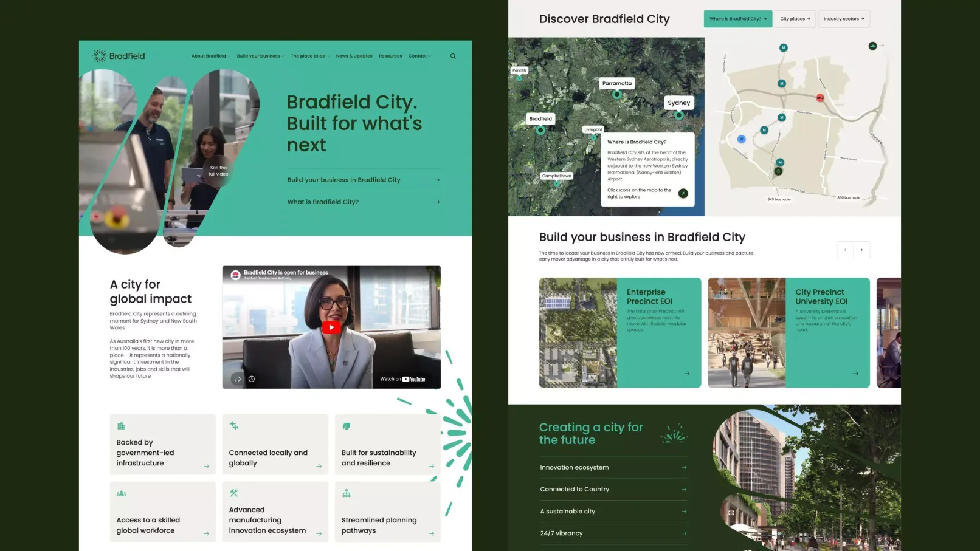This screenshot has width=980, height=551.
Task: Click the arrow on the government-led infrastructure card
Action: pyautogui.click(x=207, y=467)
